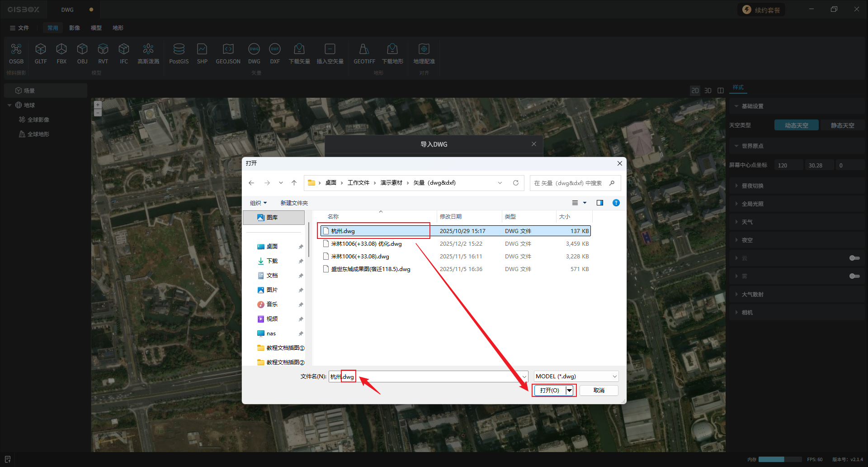This screenshot has width=868, height=467.
Task: Click the file list vertical scrollbar
Action: 309,240
